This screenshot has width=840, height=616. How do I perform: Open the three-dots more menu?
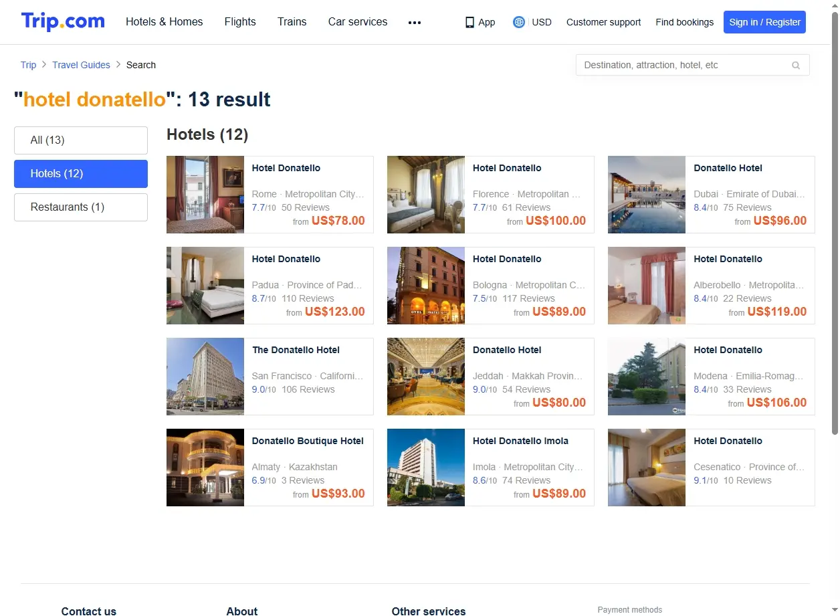pyautogui.click(x=415, y=22)
